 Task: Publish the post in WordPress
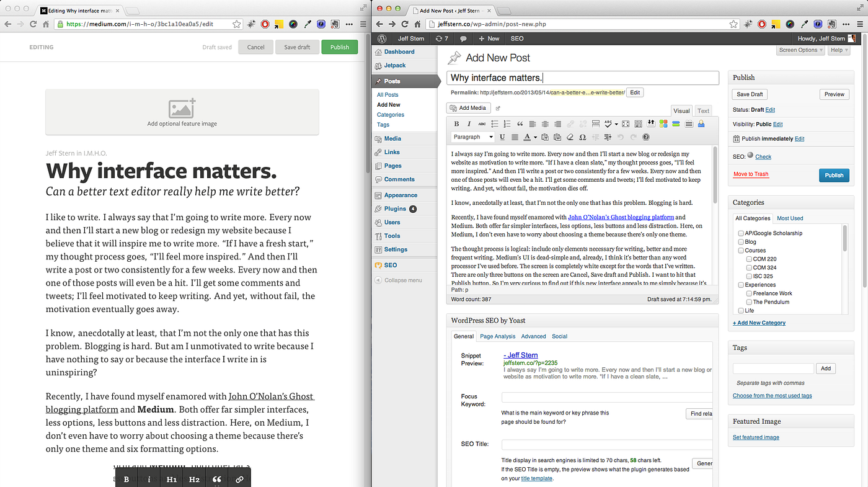[834, 175]
